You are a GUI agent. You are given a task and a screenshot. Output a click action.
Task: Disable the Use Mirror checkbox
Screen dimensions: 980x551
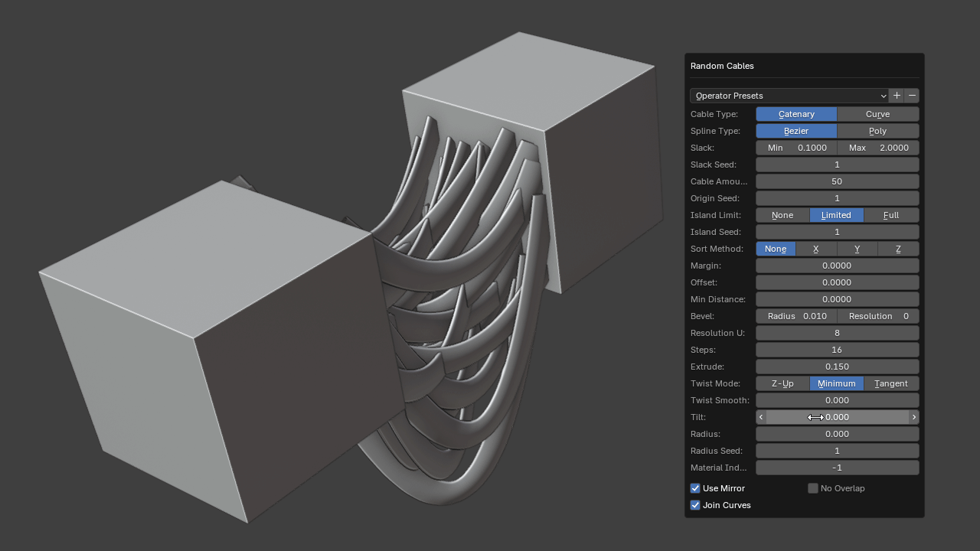pyautogui.click(x=695, y=488)
